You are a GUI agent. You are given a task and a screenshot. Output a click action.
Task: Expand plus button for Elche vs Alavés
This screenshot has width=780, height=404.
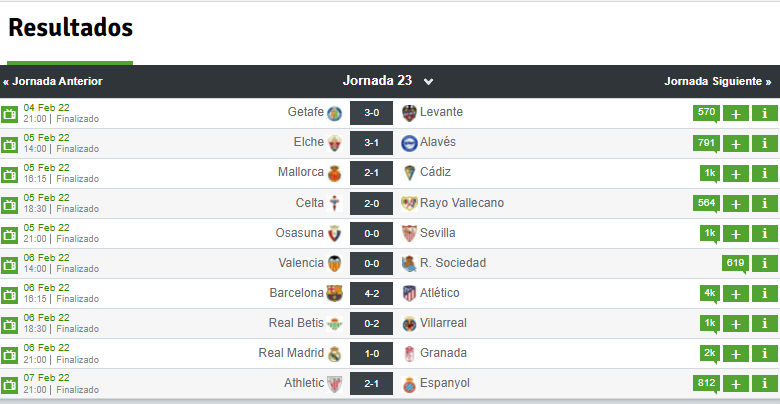(x=736, y=144)
